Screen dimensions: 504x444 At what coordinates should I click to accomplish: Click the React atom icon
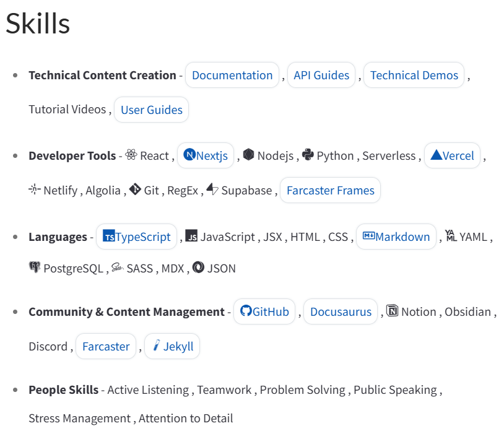(x=131, y=155)
